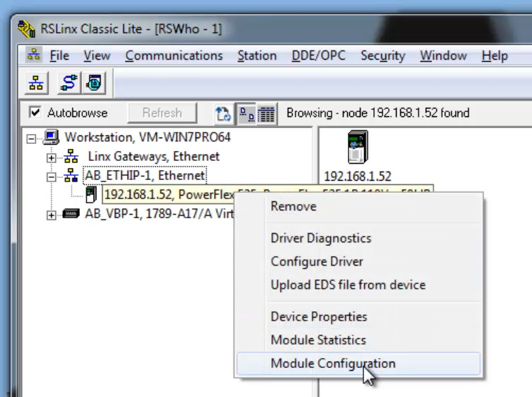Choose Device Properties in context menu

tap(358, 316)
